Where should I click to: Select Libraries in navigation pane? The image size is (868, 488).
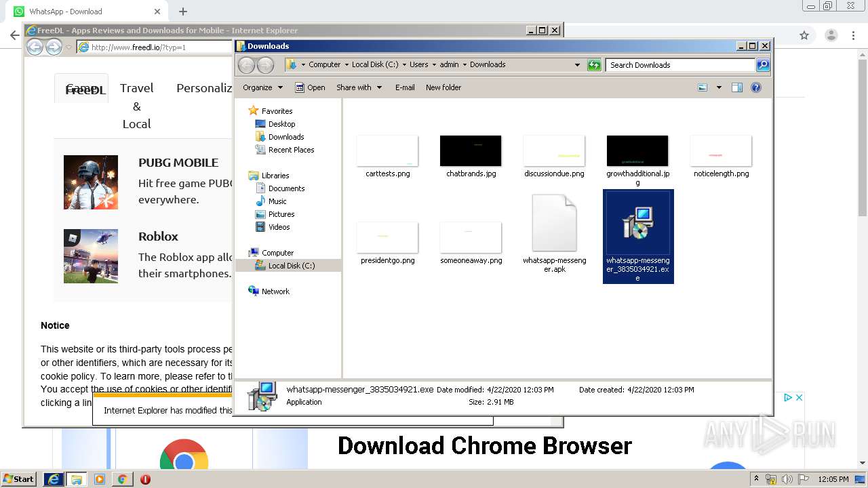[x=275, y=176]
